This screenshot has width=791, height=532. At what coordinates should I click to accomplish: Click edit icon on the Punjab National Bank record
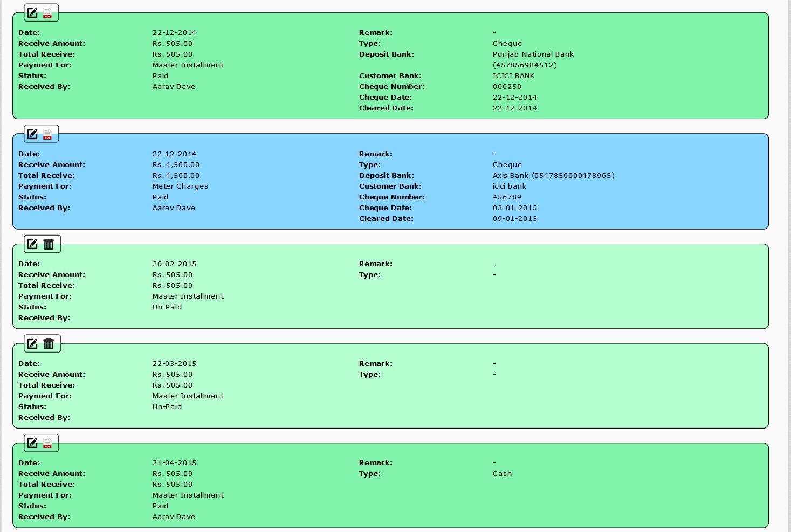(x=32, y=12)
